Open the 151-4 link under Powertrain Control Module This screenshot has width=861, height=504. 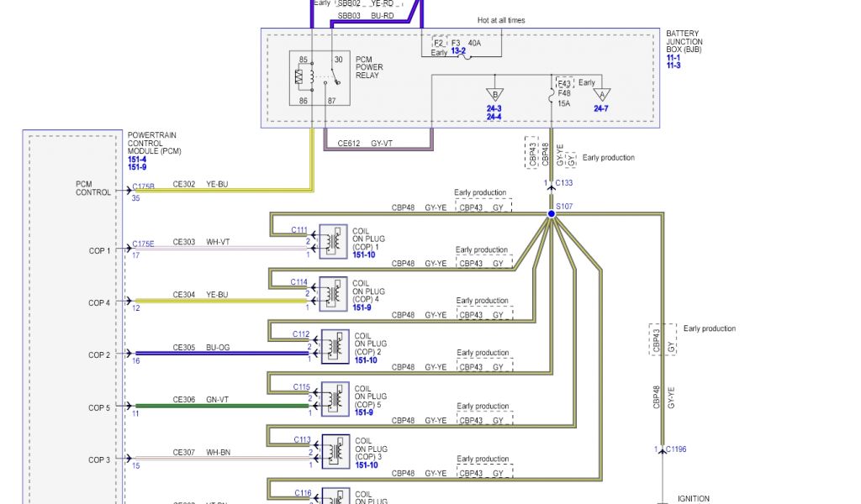tap(136, 158)
